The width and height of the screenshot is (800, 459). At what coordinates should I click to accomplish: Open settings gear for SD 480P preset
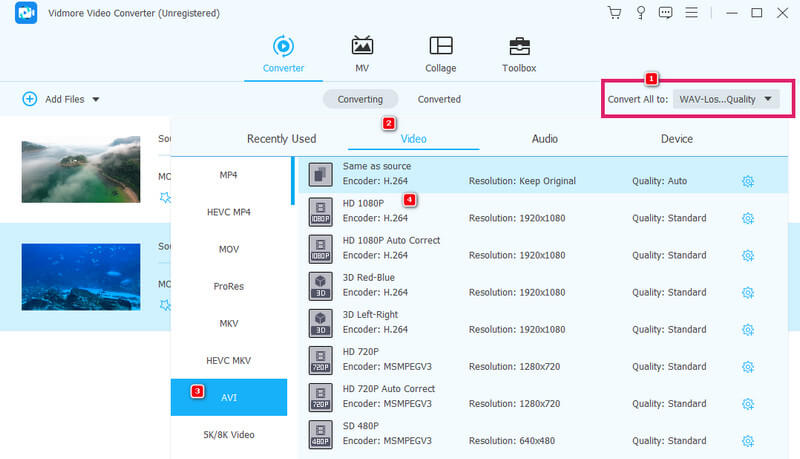[747, 440]
